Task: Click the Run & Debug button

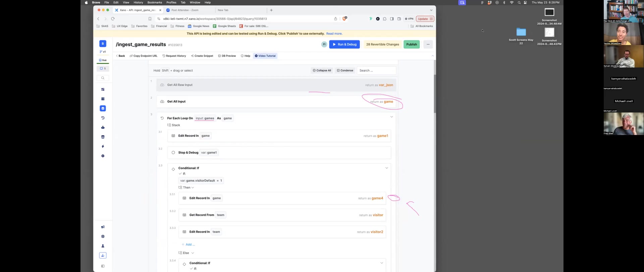Action: click(344, 44)
